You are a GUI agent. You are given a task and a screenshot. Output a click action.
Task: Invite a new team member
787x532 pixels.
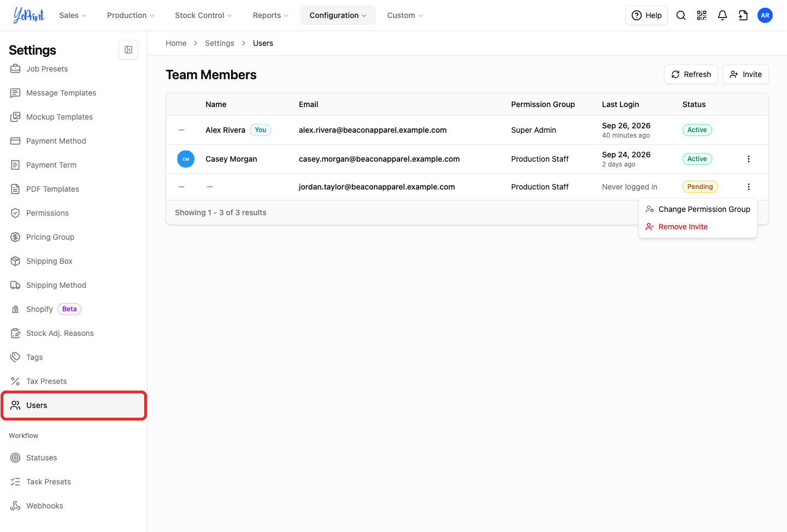click(745, 74)
